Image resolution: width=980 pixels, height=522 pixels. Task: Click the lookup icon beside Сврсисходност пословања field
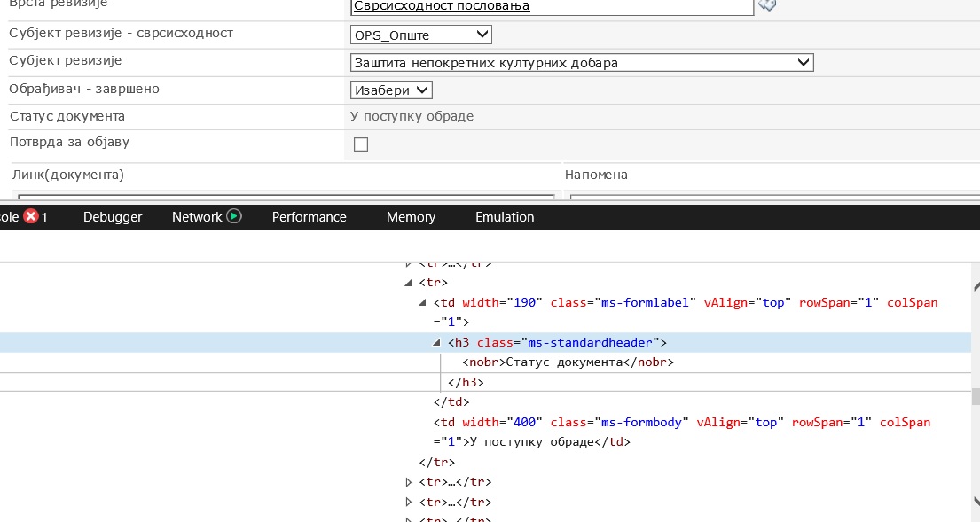pyautogui.click(x=767, y=5)
